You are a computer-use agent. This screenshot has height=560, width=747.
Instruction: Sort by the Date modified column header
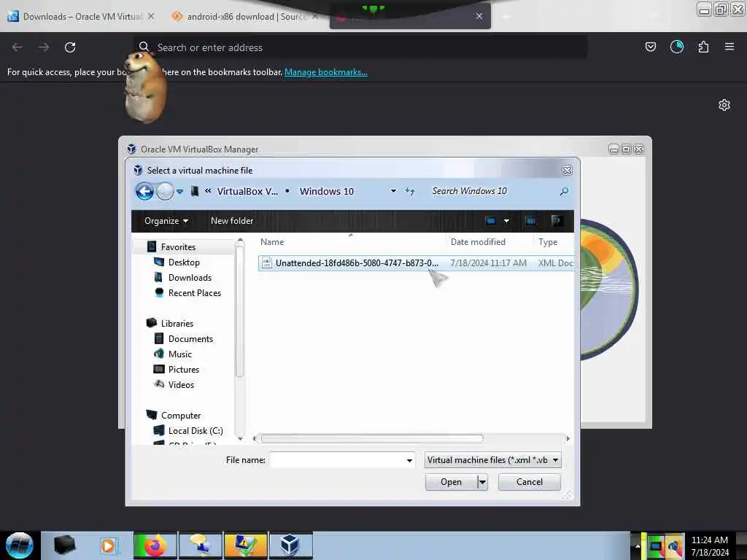478,242
